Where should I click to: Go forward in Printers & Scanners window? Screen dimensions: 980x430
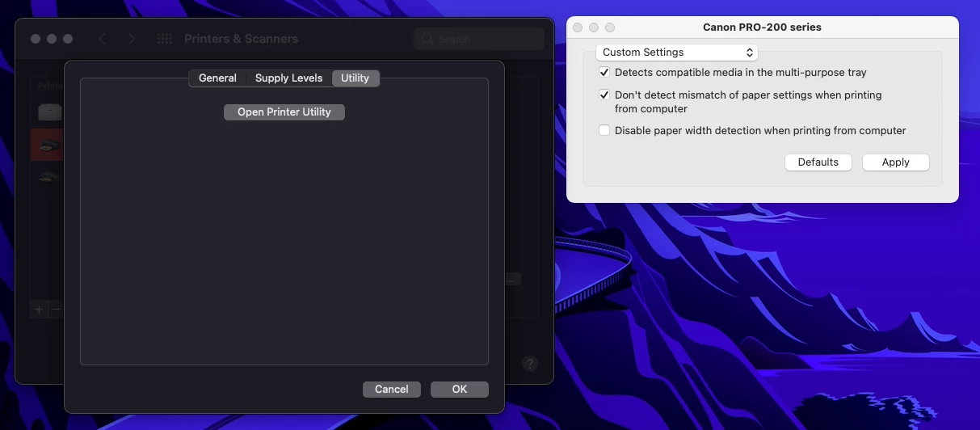click(132, 39)
